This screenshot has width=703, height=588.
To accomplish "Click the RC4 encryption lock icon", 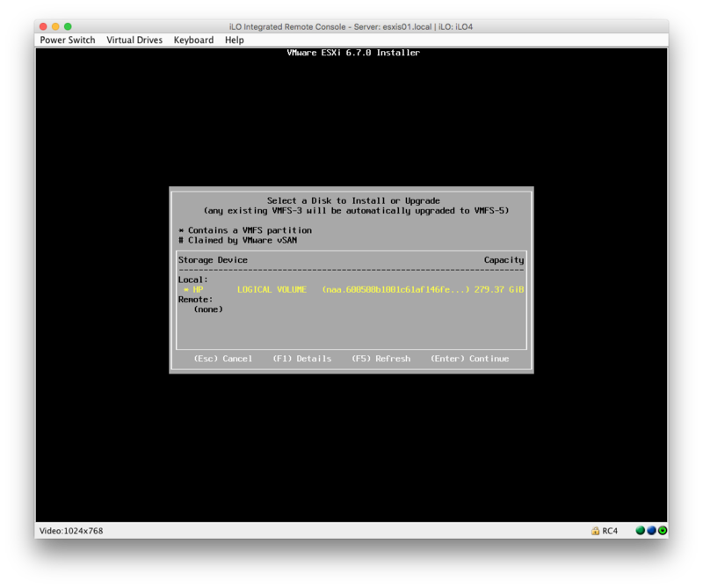I will 595,531.
